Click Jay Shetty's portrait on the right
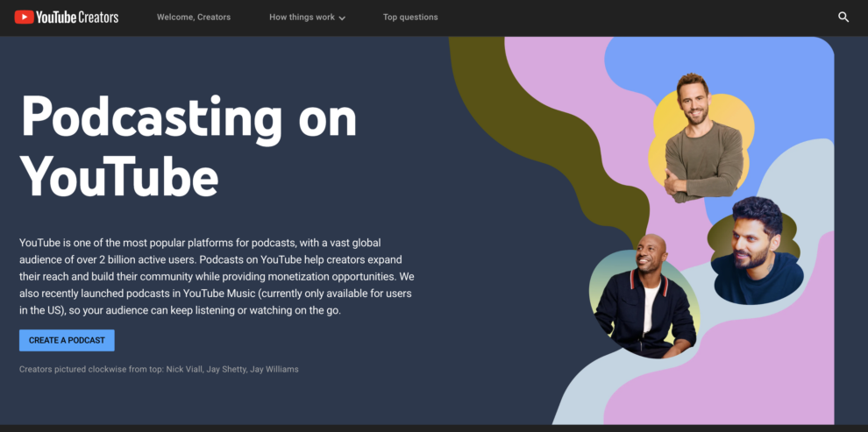Screen dimensions: 868x432 pos(756,251)
